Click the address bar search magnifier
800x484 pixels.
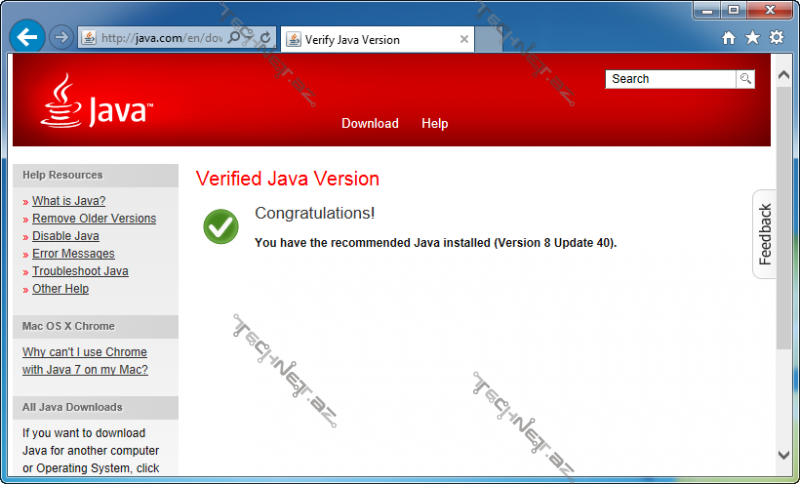click(x=234, y=37)
